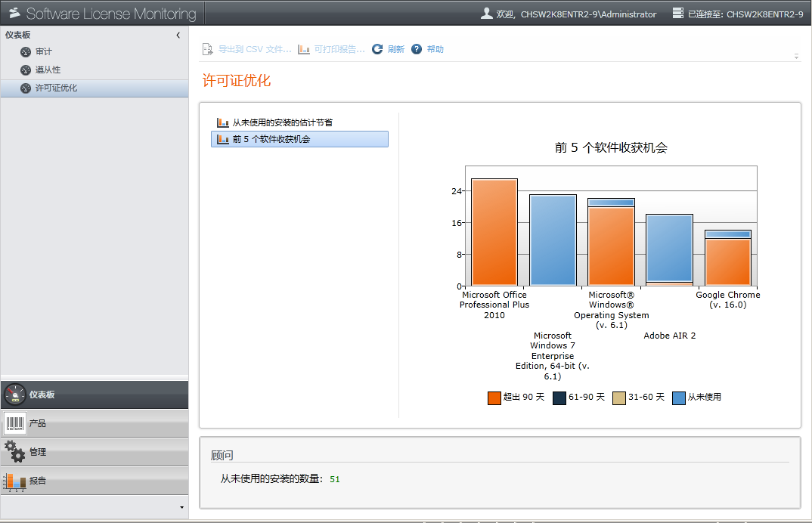Expand the toolbar overflow arrow at right
Screen dimensions: 812x523
coord(796,57)
